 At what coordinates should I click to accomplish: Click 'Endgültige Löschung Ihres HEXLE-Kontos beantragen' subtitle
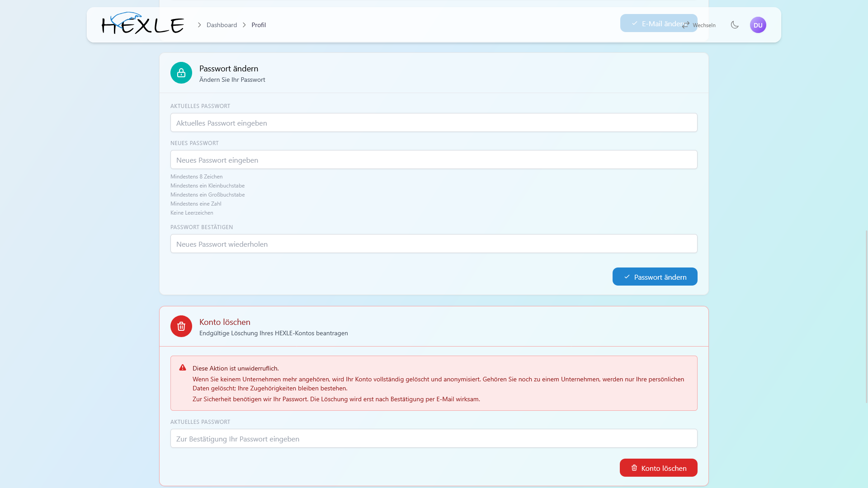pyautogui.click(x=274, y=333)
